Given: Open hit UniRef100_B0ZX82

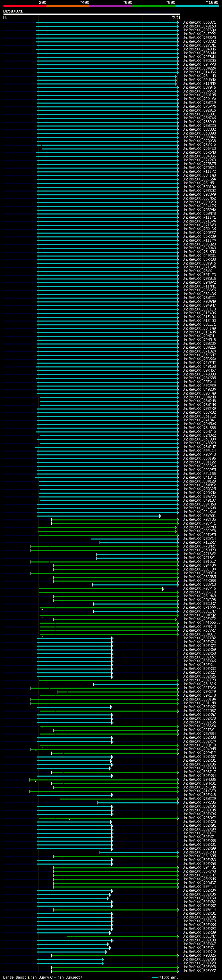Looking at the screenshot, I should tap(199, 638).
